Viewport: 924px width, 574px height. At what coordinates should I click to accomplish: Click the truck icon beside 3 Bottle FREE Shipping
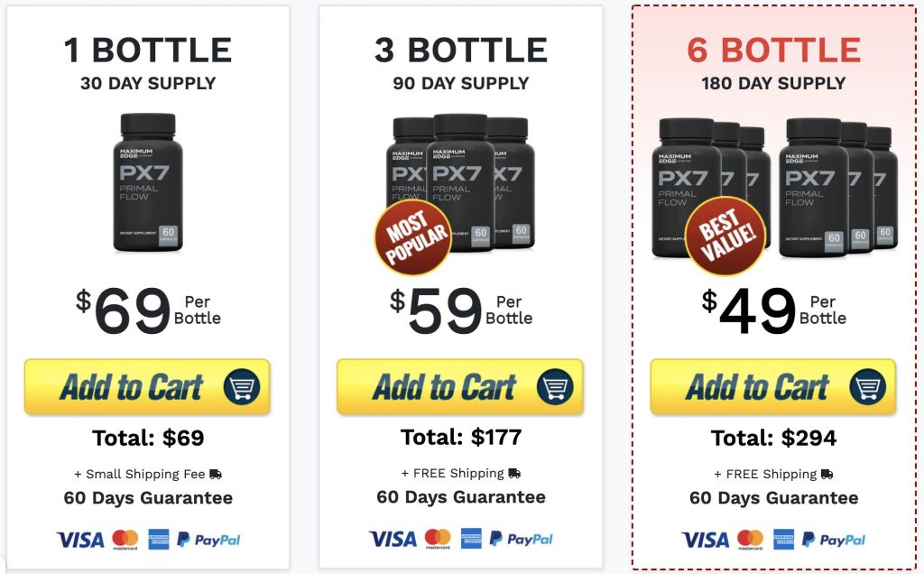pos(514,473)
